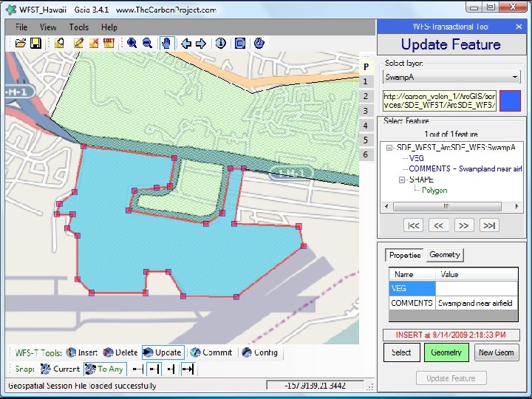Click the blue layer color swatch
This screenshot has width=532, height=399.
510,100
